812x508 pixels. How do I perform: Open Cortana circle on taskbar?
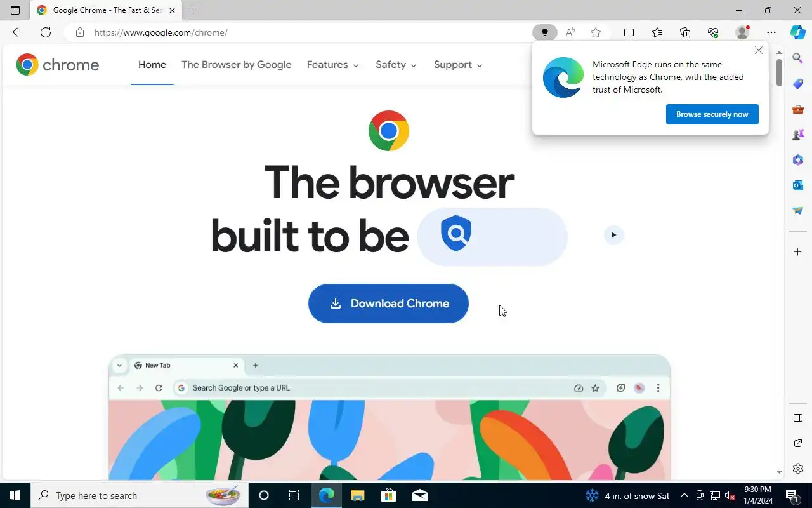tap(264, 495)
